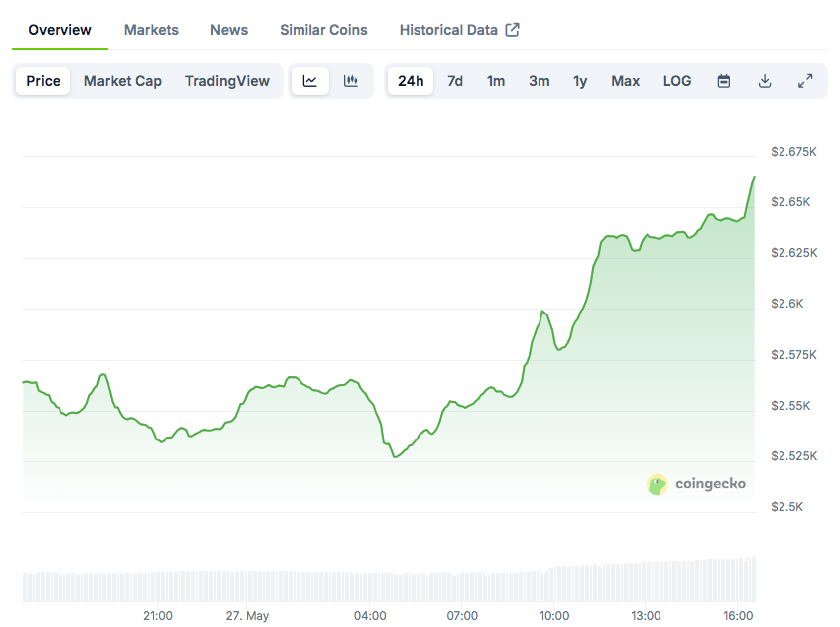Go to Similar Coins tab

pos(323,30)
